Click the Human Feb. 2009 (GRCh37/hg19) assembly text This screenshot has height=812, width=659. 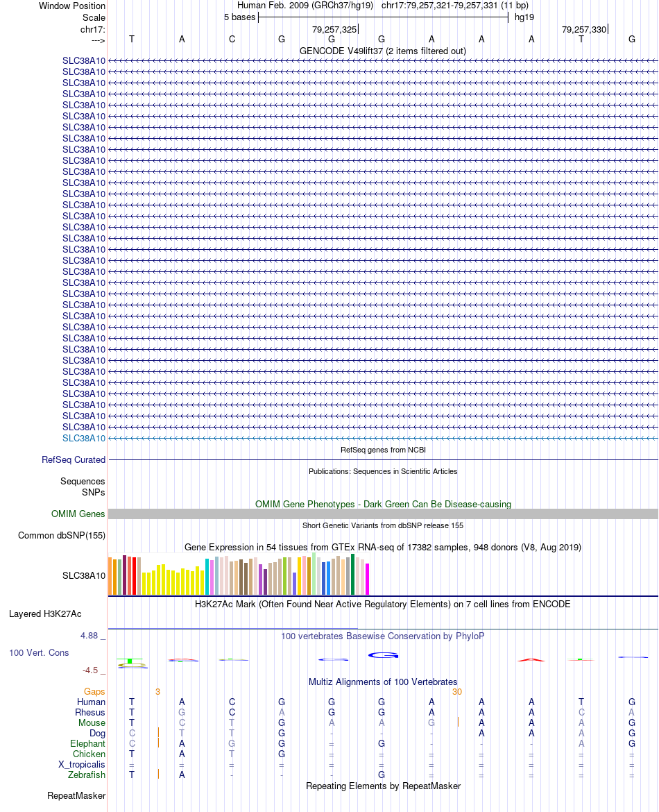coord(305,6)
